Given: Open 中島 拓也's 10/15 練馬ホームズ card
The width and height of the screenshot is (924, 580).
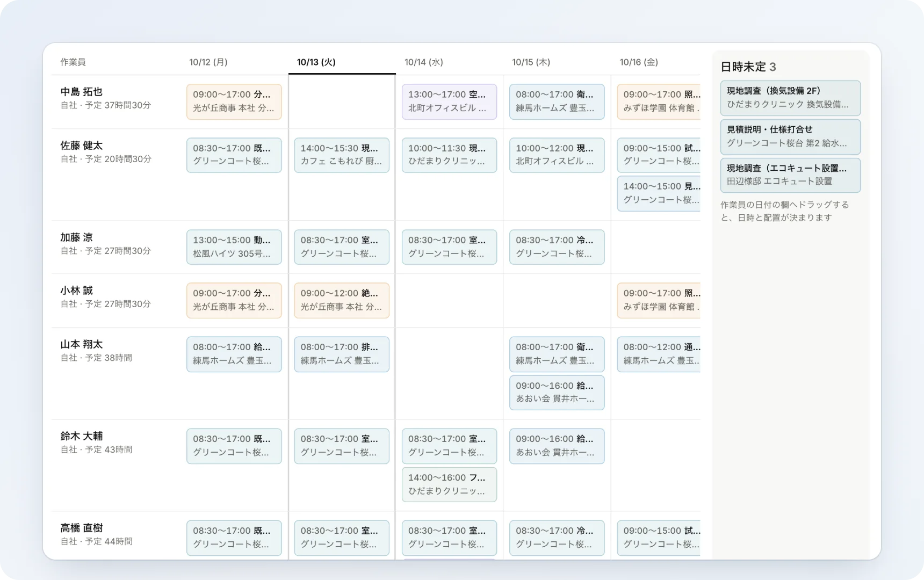Looking at the screenshot, I should coord(557,102).
